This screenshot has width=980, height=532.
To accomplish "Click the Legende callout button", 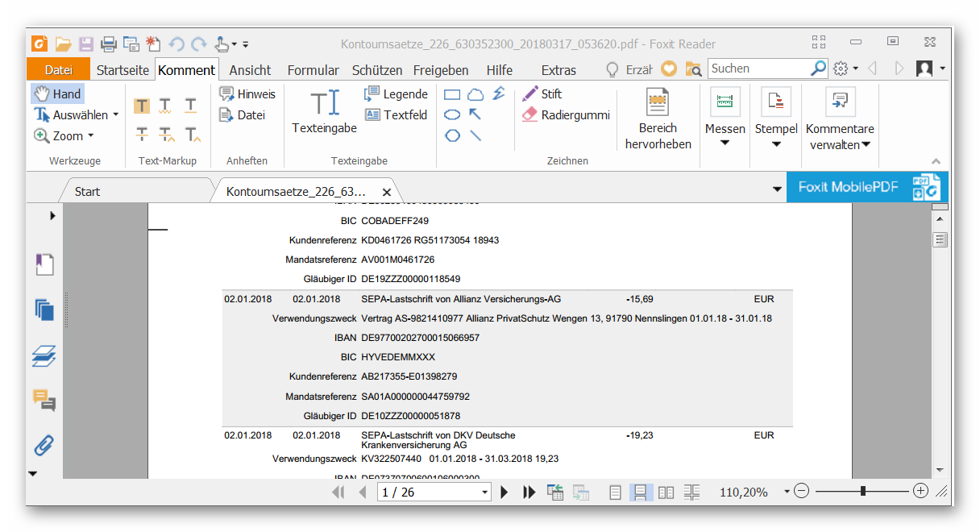I will pyautogui.click(x=396, y=94).
